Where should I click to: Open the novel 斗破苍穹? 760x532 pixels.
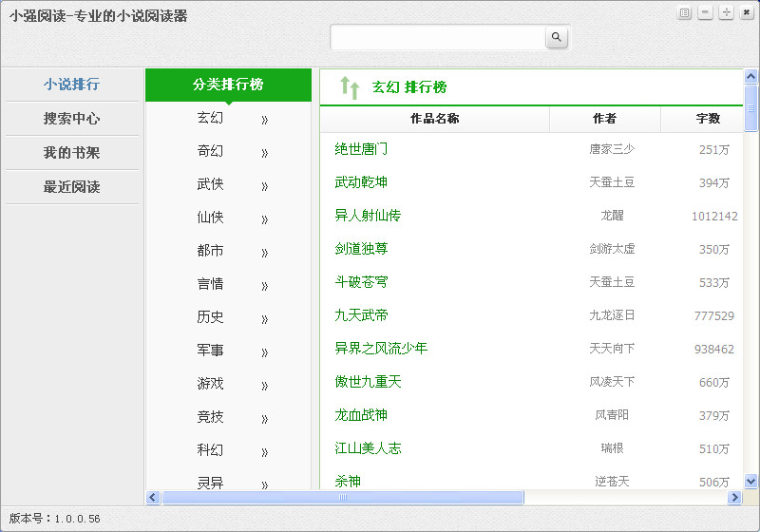[x=361, y=282]
